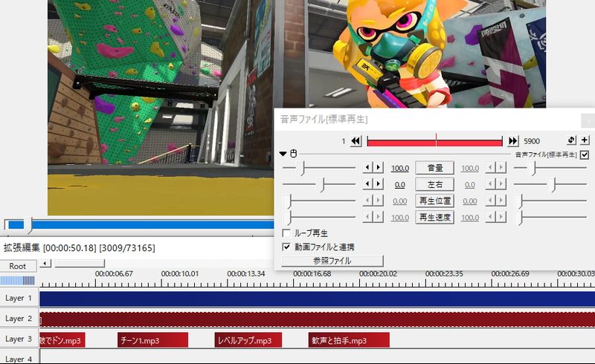
Task: Click the 再生位置 parameter button
Action: (435, 201)
